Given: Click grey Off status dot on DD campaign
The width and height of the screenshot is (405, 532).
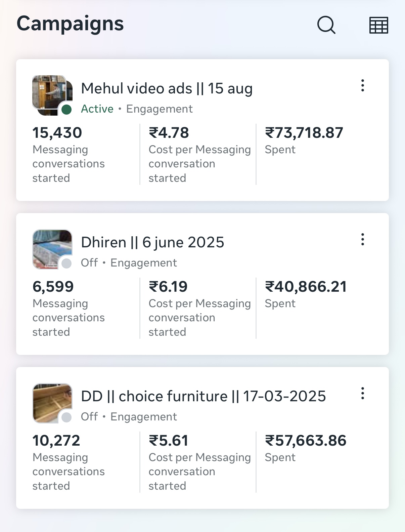Looking at the screenshot, I should [66, 417].
